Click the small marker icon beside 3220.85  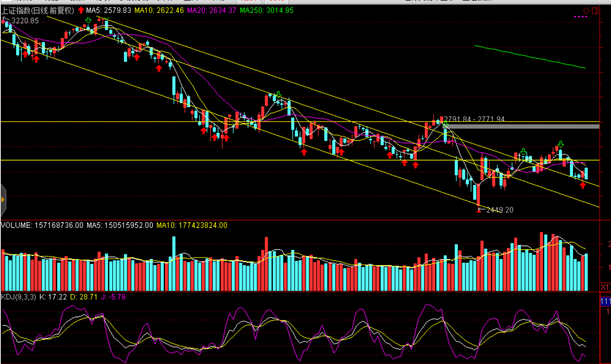click(x=4, y=20)
